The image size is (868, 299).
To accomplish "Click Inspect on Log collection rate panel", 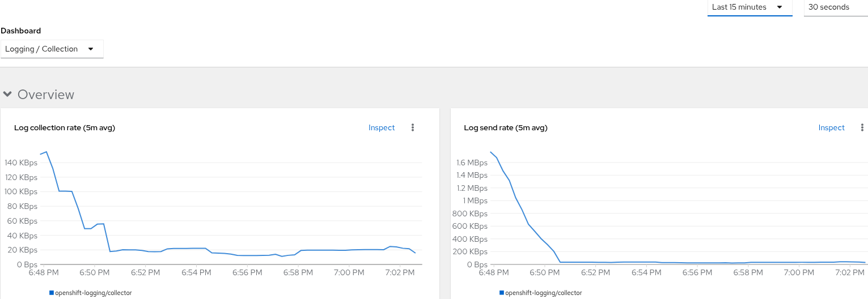I will (381, 128).
